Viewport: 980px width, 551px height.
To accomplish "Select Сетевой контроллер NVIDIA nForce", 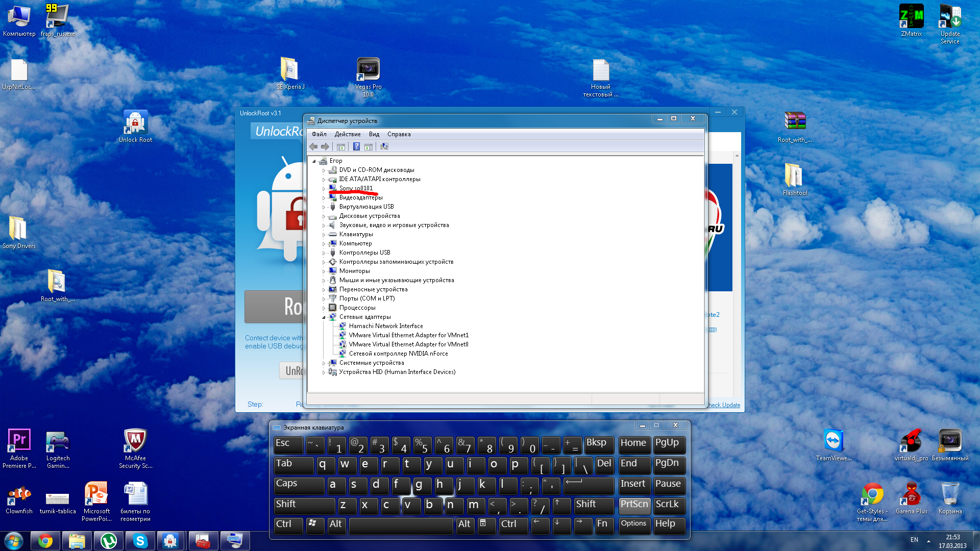I will click(x=398, y=354).
